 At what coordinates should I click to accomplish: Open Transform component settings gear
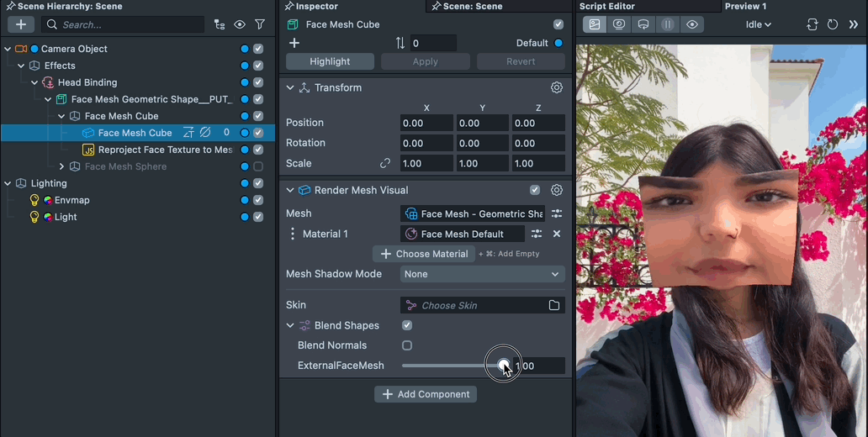[x=556, y=87]
